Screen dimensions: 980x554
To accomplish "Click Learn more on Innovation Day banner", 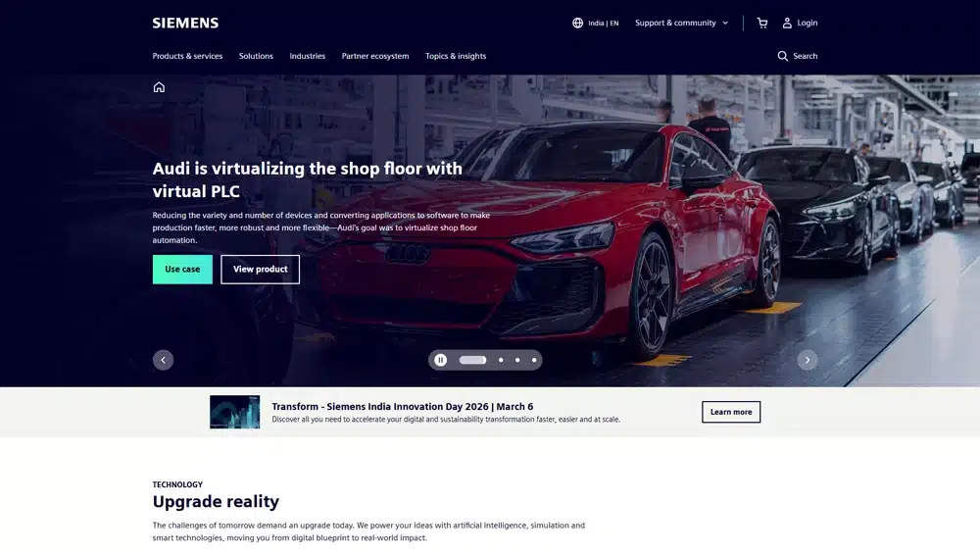I will click(x=731, y=412).
